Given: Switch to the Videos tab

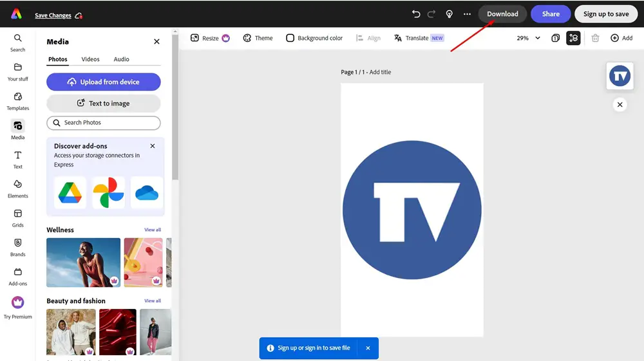Looking at the screenshot, I should click(x=90, y=59).
